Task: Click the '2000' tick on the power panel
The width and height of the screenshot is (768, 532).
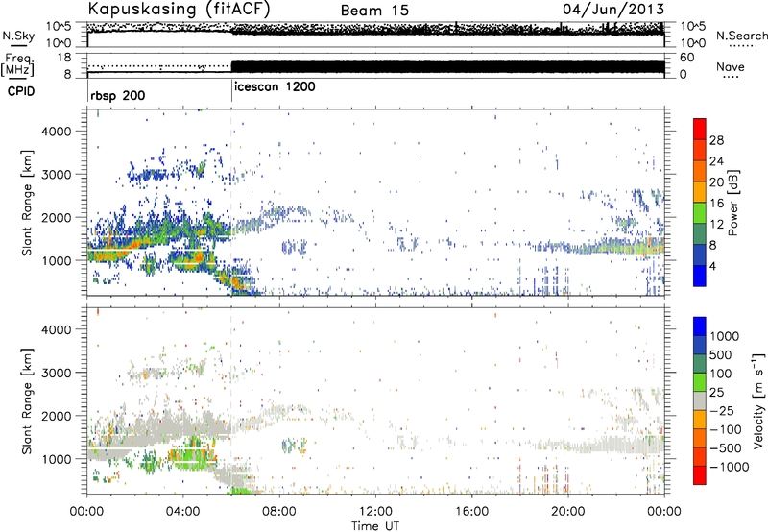Action: point(57,217)
